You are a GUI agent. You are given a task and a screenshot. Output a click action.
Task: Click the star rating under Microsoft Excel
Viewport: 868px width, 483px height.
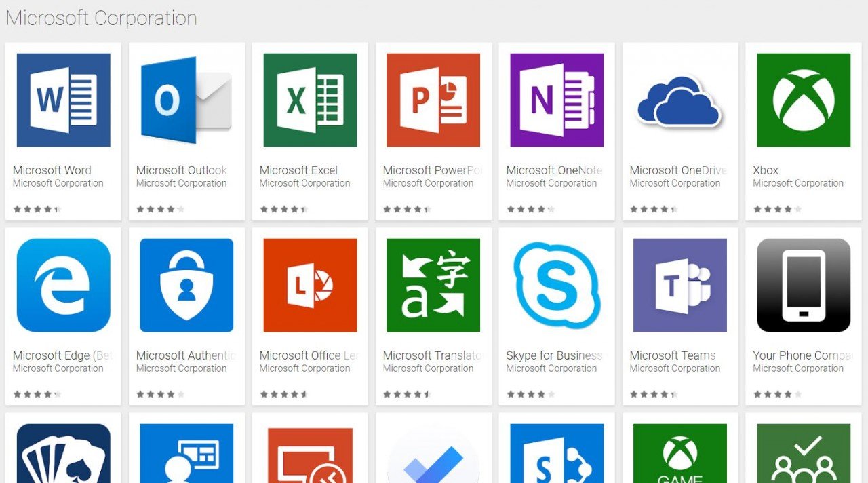point(284,209)
